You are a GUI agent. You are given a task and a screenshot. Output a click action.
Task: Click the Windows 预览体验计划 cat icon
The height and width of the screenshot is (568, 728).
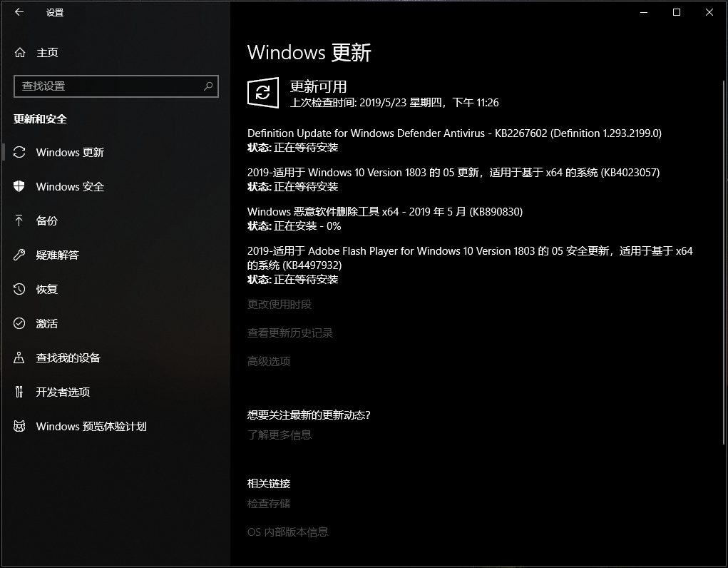[19, 426]
